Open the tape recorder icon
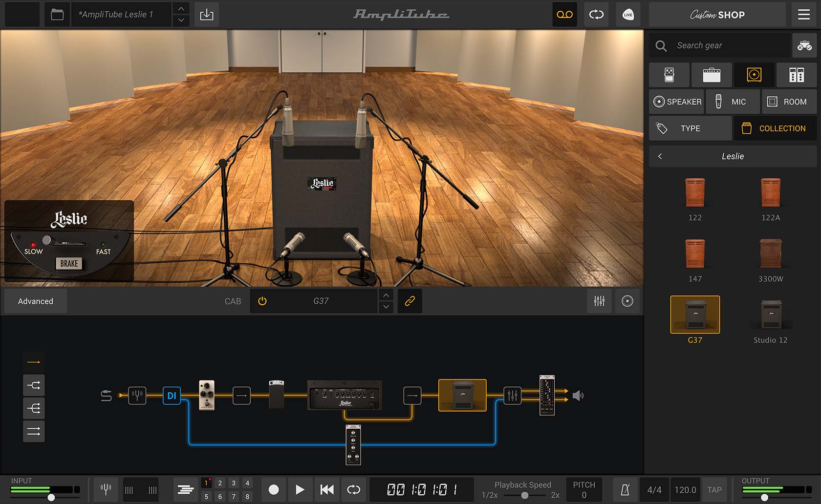The width and height of the screenshot is (821, 504). (564, 15)
